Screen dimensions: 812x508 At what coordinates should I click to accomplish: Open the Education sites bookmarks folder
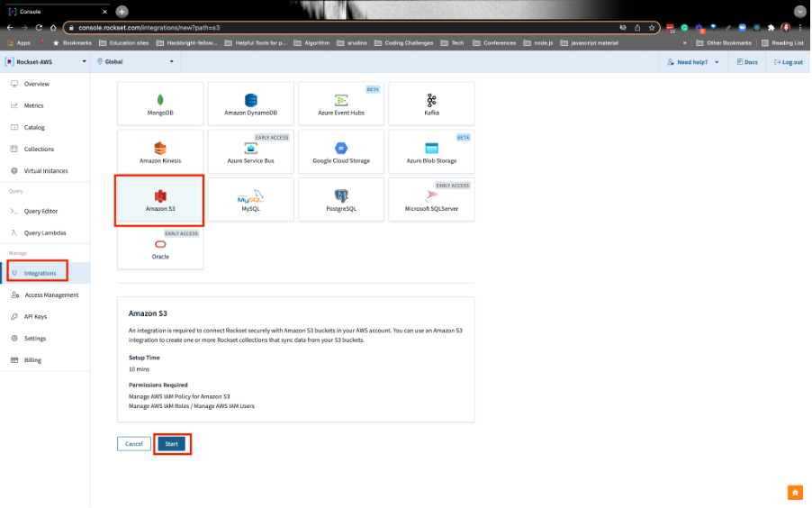coord(124,43)
